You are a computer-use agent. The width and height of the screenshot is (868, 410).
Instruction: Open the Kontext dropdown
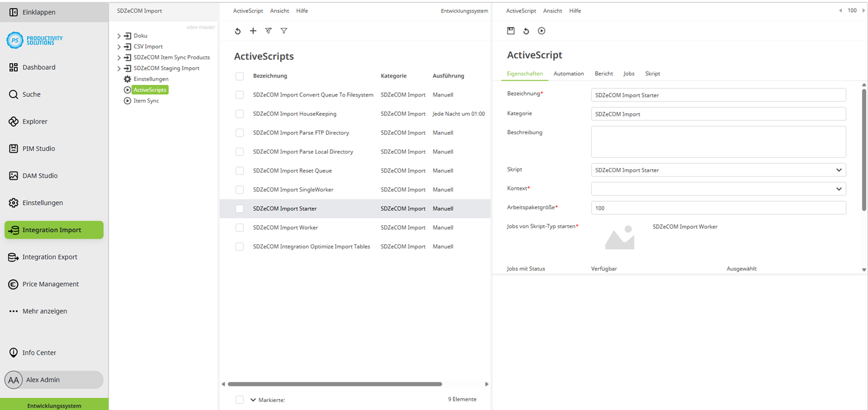718,189
